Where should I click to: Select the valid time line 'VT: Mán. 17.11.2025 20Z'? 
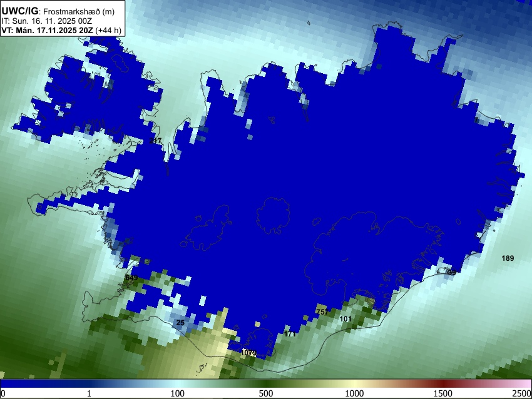47,31
